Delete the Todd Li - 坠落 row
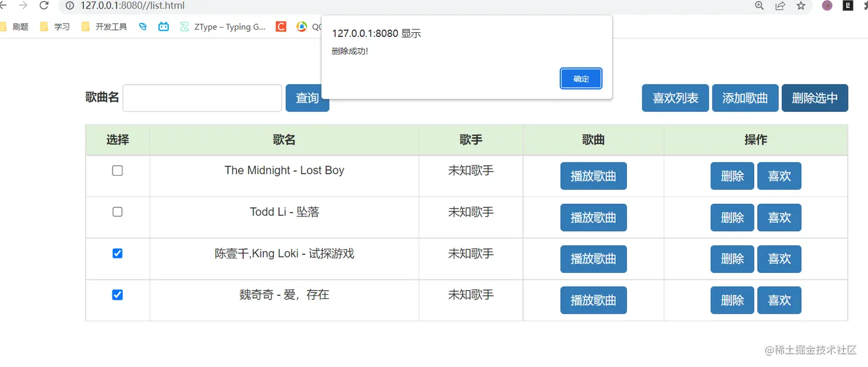 pyautogui.click(x=733, y=218)
